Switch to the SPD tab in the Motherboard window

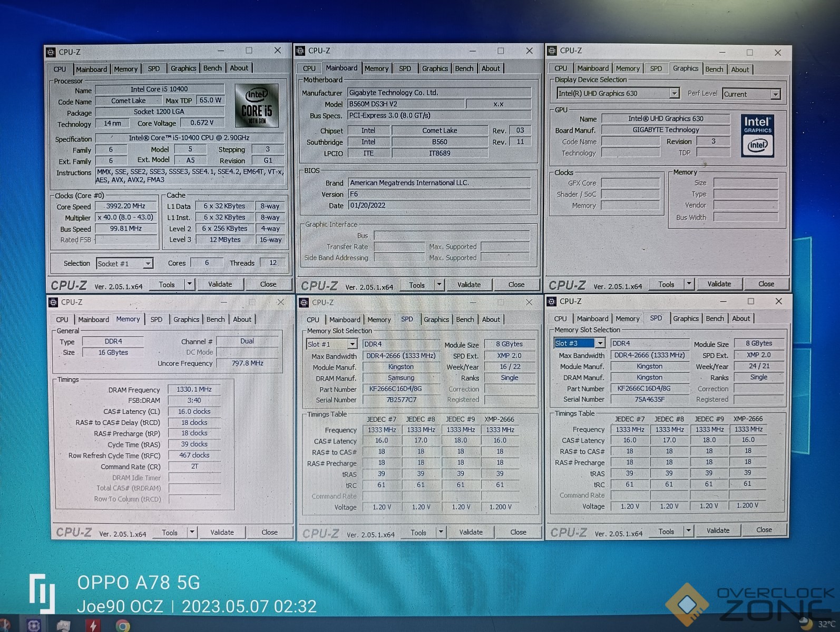[x=405, y=68]
